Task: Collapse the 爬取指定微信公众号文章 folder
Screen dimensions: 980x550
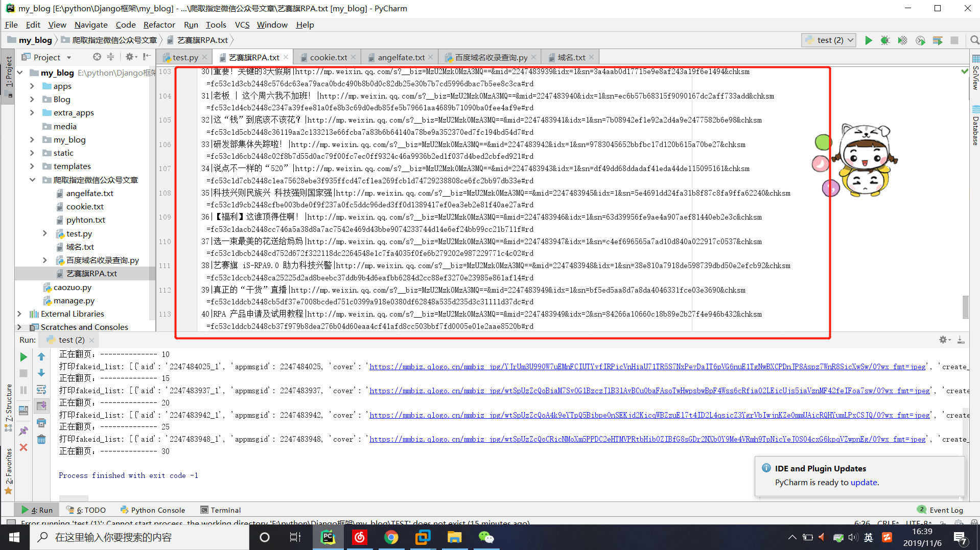Action: (x=32, y=180)
